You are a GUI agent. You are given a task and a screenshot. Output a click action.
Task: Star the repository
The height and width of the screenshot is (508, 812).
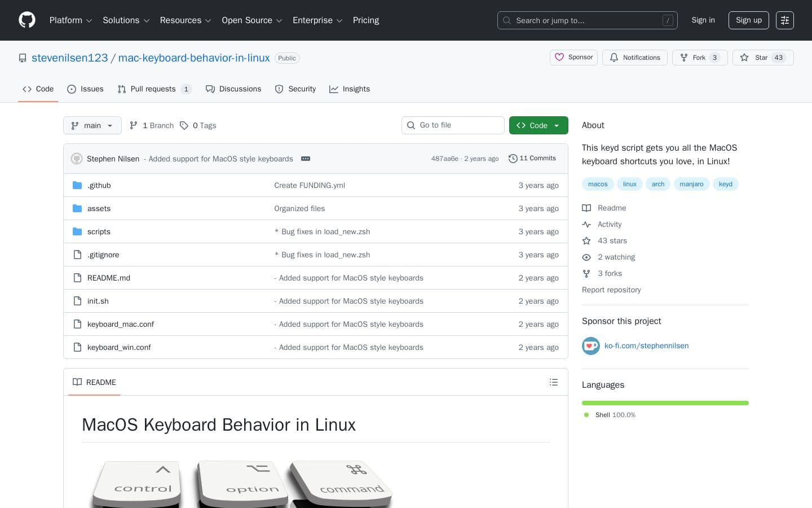point(762,58)
